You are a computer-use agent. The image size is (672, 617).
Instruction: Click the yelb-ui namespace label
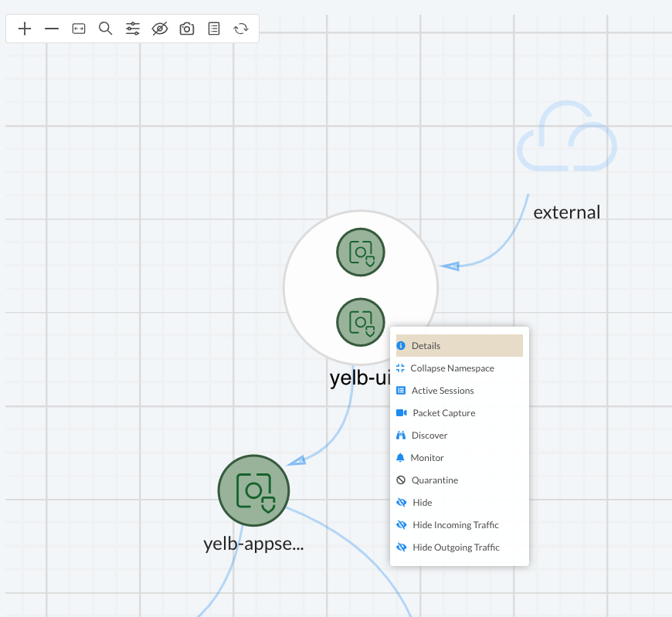tap(360, 378)
